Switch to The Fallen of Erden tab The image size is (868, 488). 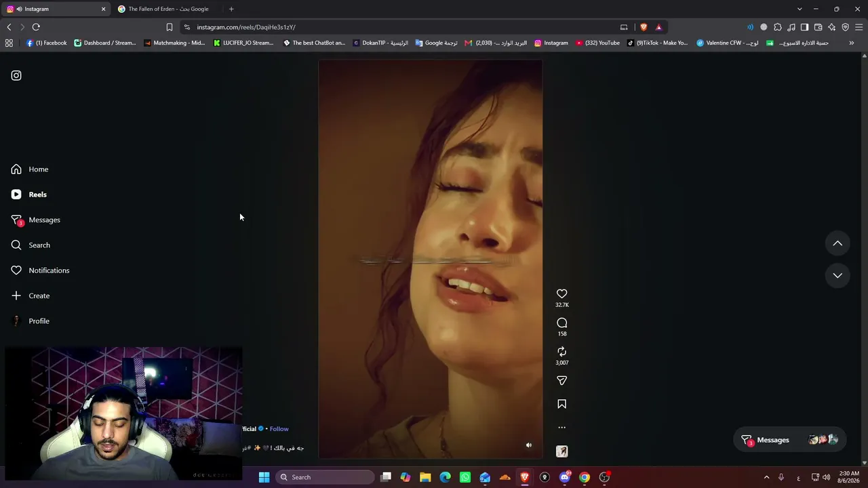tap(167, 9)
